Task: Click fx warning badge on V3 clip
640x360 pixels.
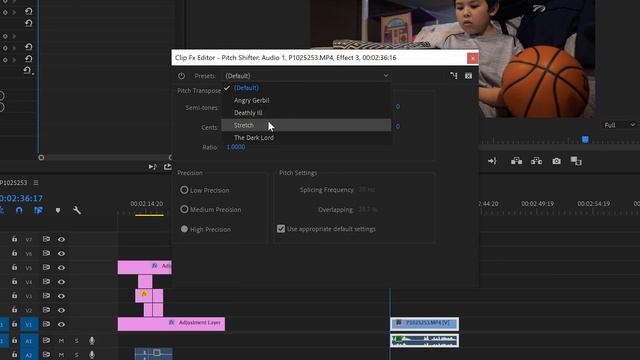Action: coord(144,294)
